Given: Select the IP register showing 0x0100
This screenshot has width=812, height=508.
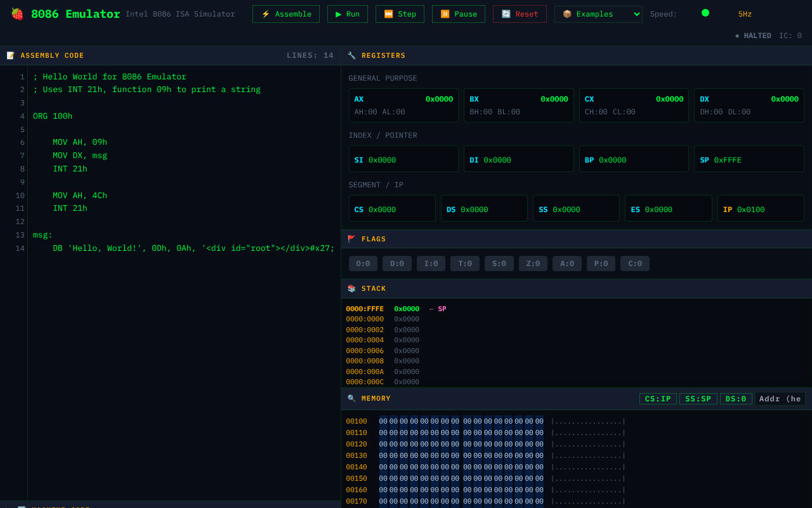Looking at the screenshot, I should (761, 208).
